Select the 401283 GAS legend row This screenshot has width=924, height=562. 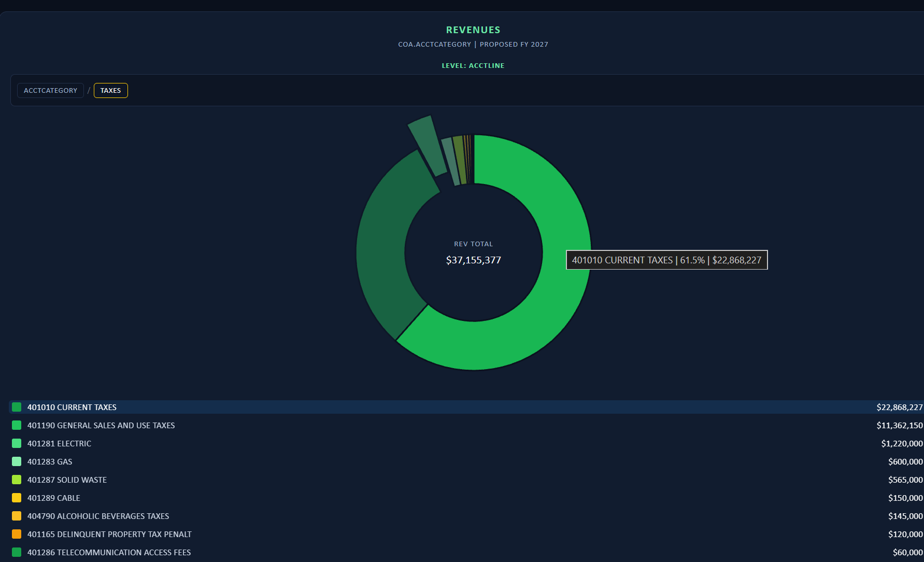(466, 461)
